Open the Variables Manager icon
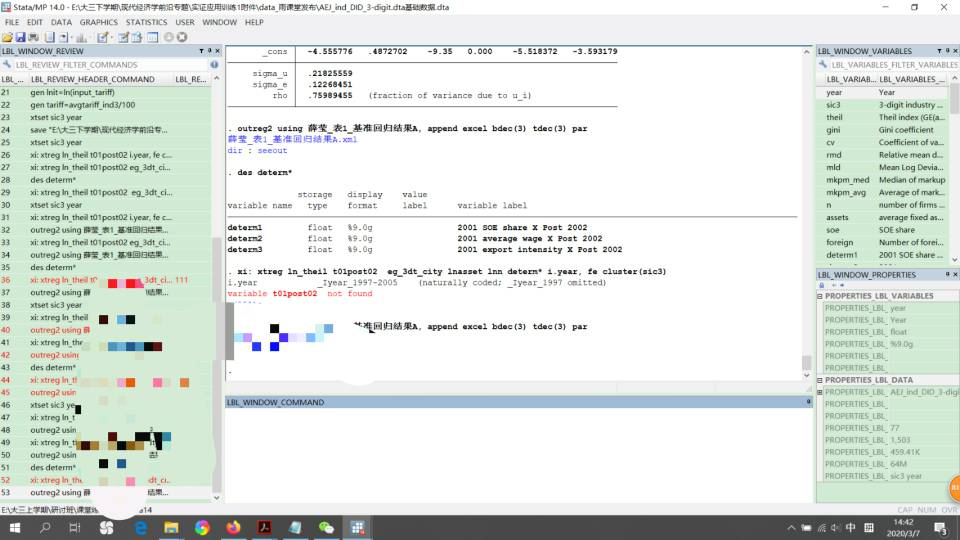 pyautogui.click(x=152, y=37)
